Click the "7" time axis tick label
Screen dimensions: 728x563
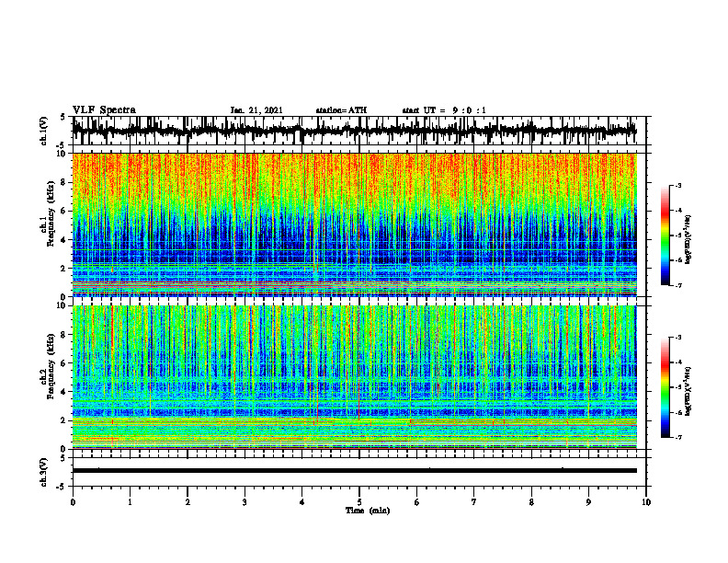pyautogui.click(x=474, y=502)
